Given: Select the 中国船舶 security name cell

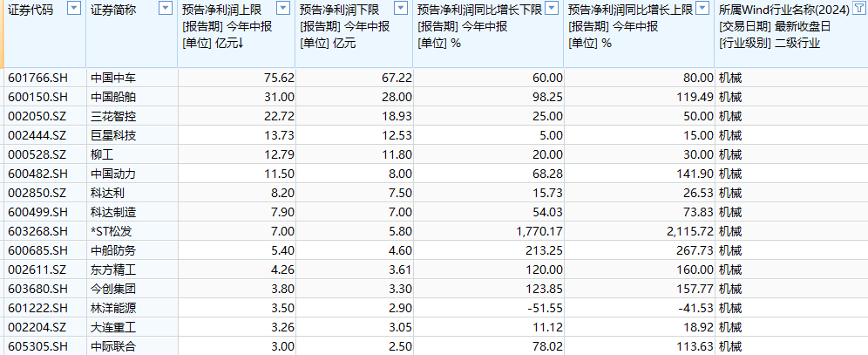Looking at the screenshot, I should [113, 97].
